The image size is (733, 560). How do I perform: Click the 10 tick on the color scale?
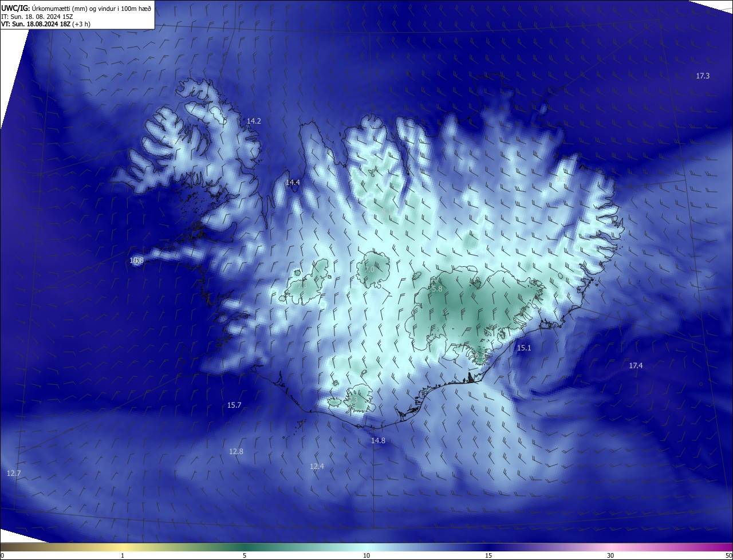(366, 556)
